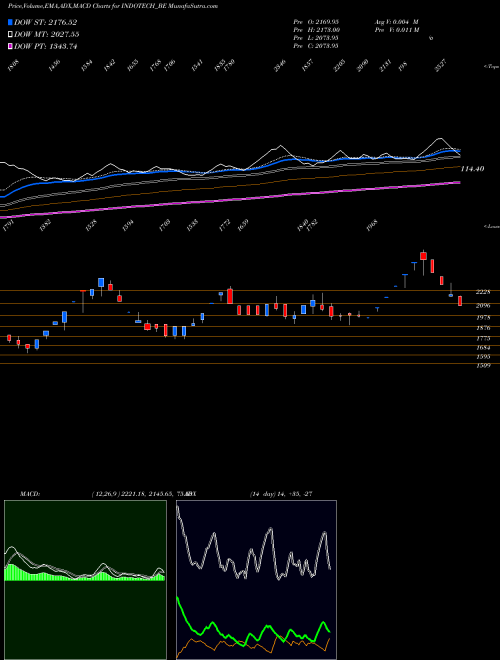Click the 2228 price level label

pyautogui.click(x=483, y=292)
